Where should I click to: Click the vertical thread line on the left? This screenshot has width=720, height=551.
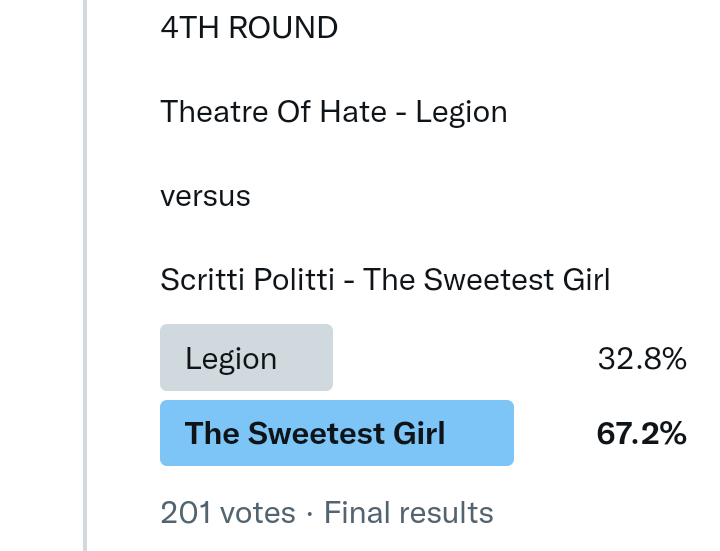tap(85, 275)
